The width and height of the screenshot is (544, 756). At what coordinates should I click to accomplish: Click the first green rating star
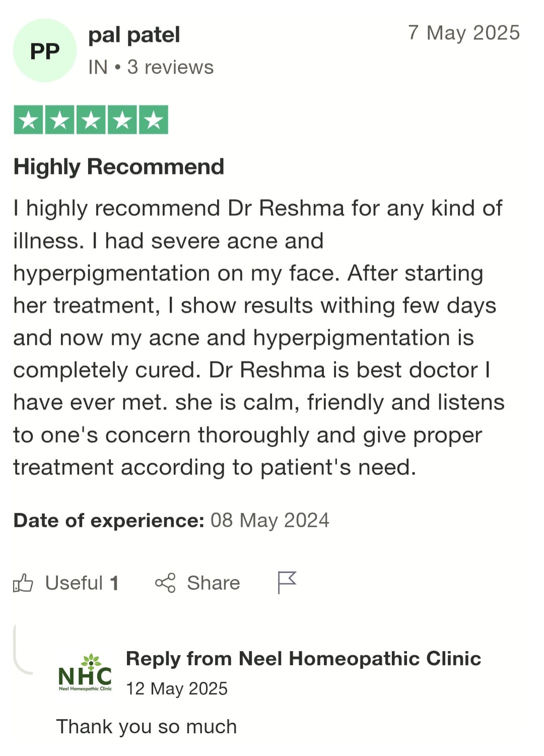click(x=29, y=120)
